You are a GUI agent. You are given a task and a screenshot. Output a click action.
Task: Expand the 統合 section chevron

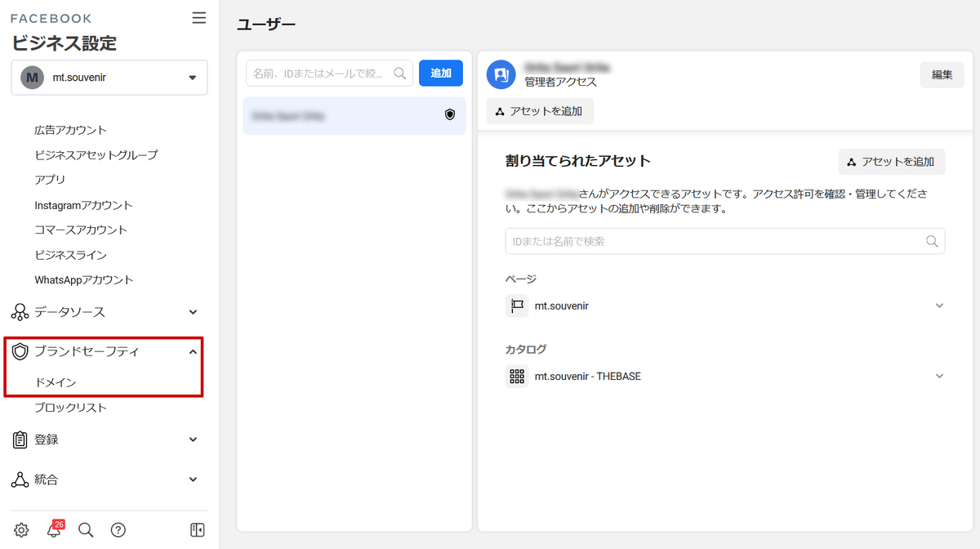coord(194,480)
